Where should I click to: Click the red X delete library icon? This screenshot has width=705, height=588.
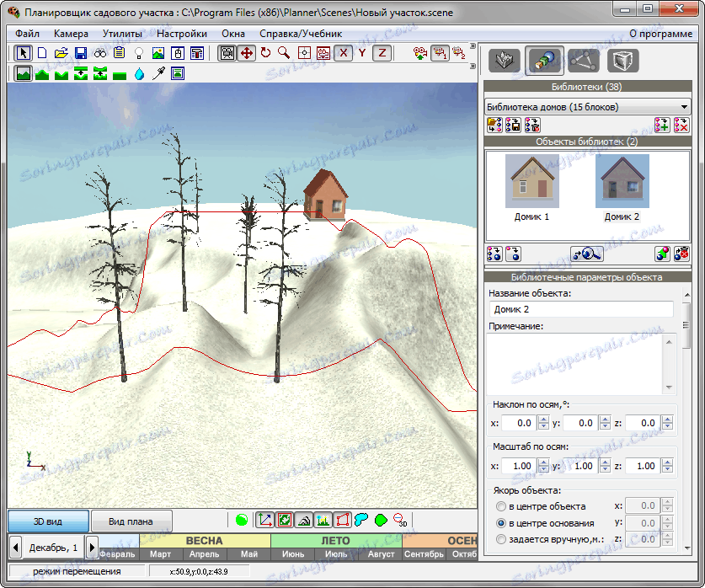click(x=681, y=126)
